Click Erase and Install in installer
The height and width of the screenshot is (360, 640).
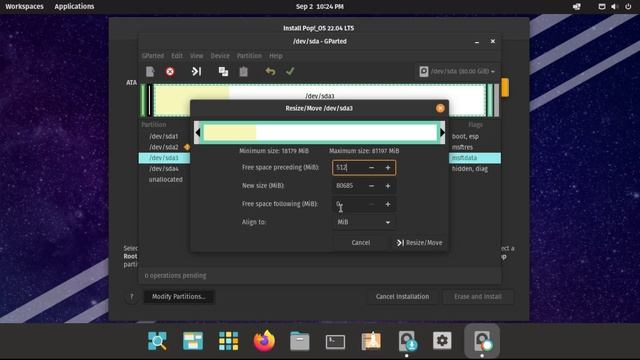coord(478,296)
